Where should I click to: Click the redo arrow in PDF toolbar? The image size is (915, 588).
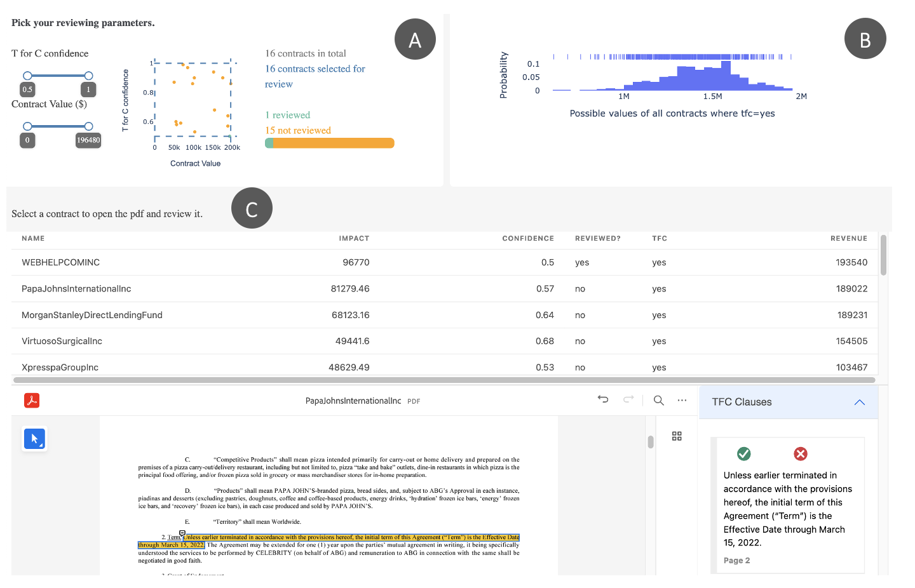coord(628,399)
